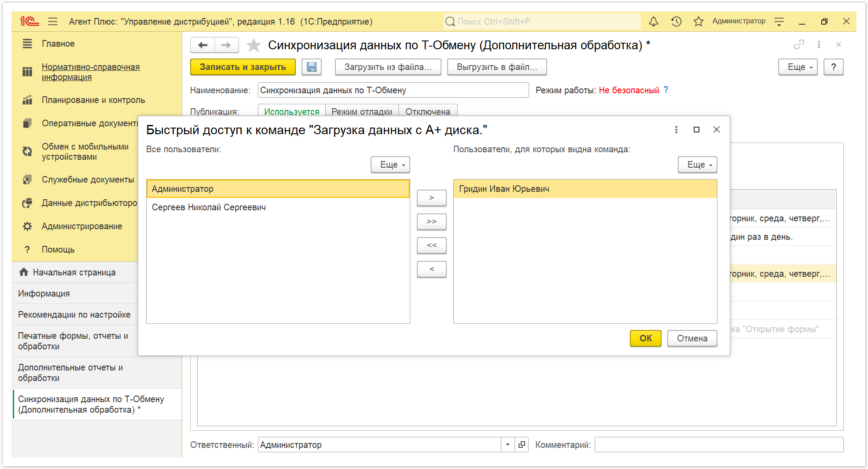Click Не безопасный mode link
The height and width of the screenshot is (469, 868).
click(x=629, y=90)
